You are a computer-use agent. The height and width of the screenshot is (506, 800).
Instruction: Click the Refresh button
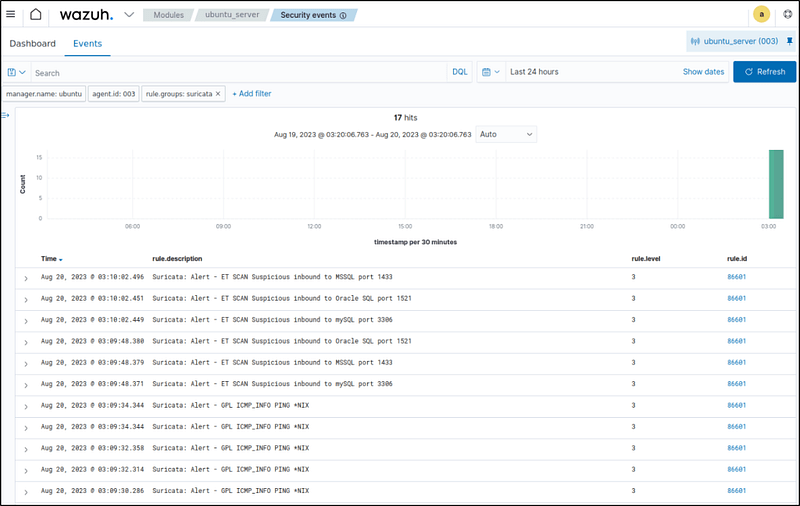coord(764,72)
